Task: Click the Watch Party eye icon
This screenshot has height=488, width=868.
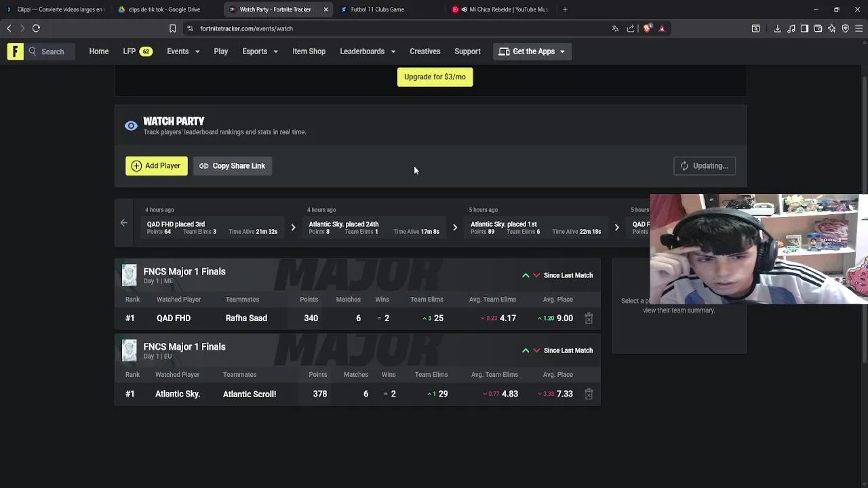Action: pyautogui.click(x=131, y=126)
